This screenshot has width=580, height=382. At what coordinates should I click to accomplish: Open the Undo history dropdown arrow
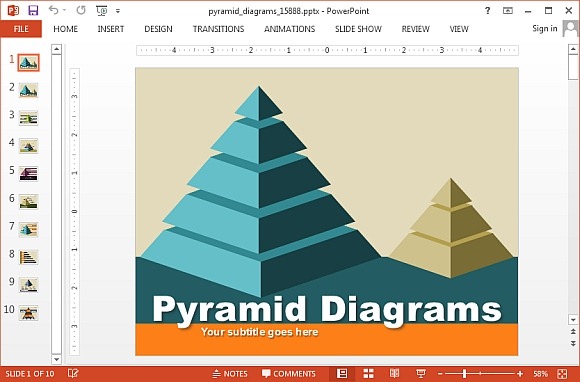[64, 11]
